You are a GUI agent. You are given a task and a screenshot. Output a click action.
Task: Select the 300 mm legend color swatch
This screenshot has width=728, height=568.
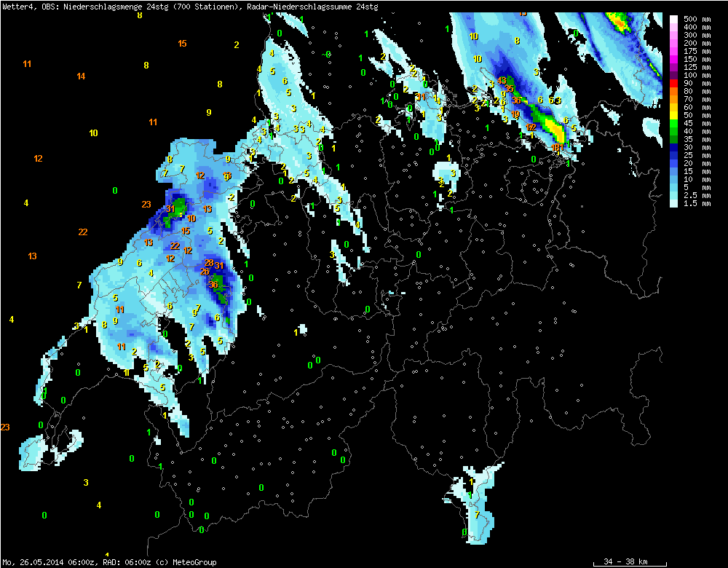pyautogui.click(x=674, y=35)
